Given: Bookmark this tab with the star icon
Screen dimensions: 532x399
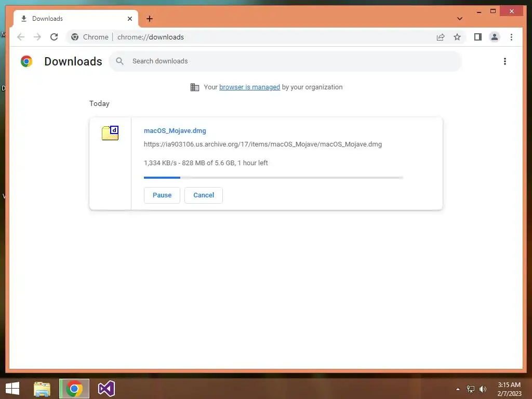Looking at the screenshot, I should (457, 37).
